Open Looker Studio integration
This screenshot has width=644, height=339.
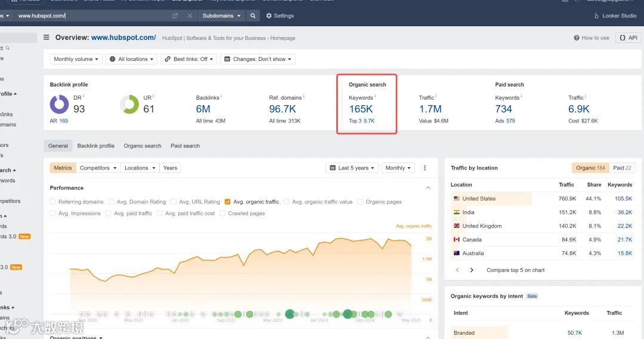tap(615, 16)
